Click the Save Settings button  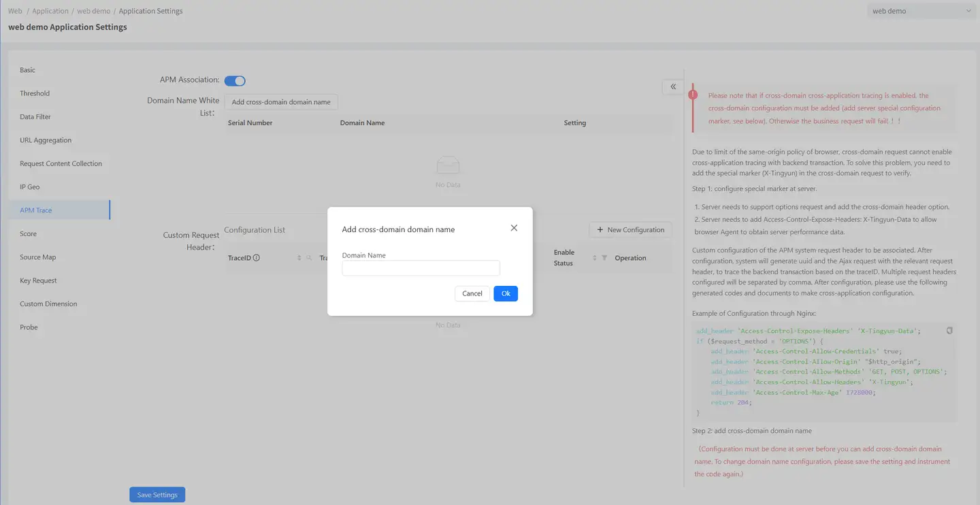click(157, 495)
